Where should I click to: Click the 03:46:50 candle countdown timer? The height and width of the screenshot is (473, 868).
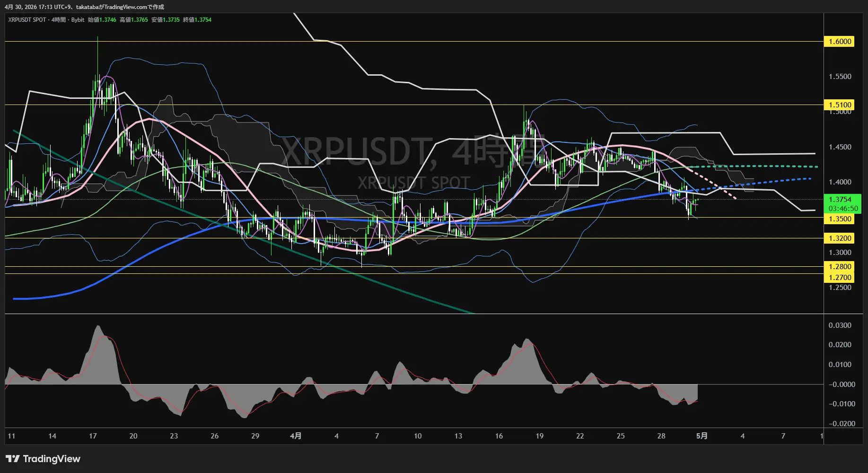tap(842, 209)
